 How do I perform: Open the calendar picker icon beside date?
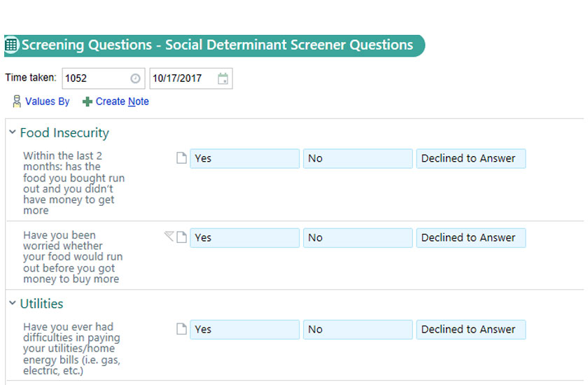(223, 78)
